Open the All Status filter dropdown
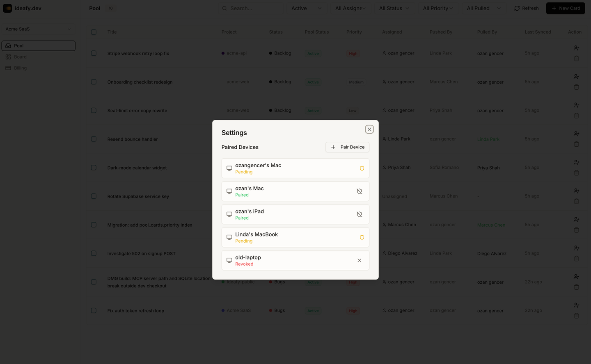The height and width of the screenshot is (364, 591). coord(394,8)
